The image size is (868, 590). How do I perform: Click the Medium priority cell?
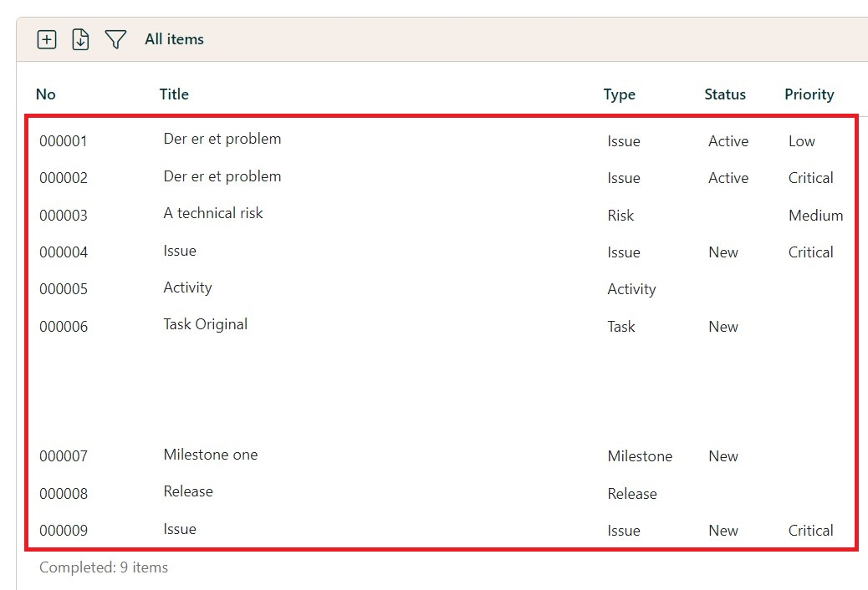tap(815, 216)
